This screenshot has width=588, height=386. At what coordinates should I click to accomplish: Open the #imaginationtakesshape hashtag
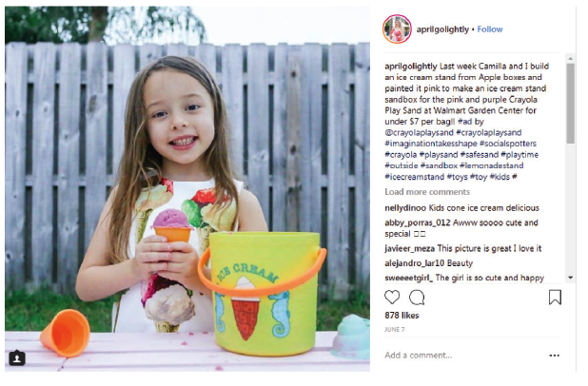431,144
